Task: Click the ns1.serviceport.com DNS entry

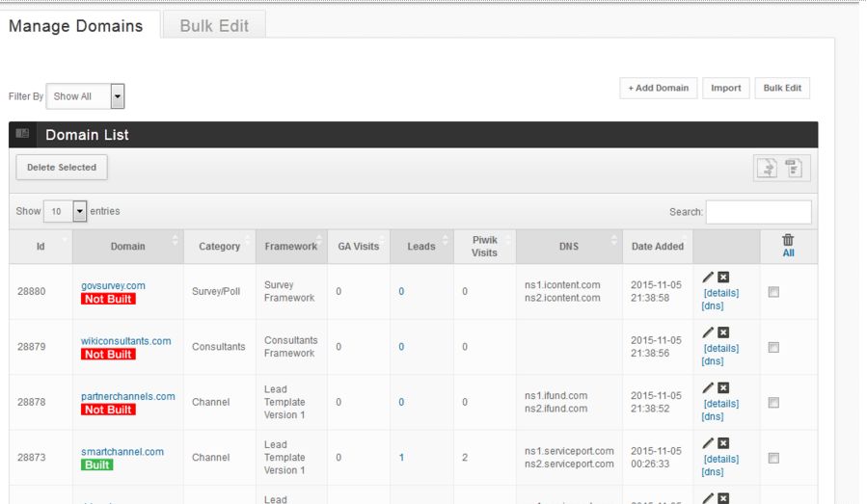Action: coord(569,451)
